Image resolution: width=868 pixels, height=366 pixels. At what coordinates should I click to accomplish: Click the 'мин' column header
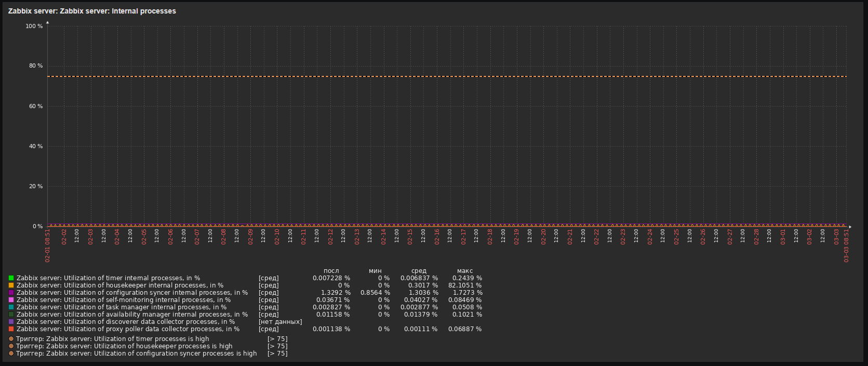[375, 271]
